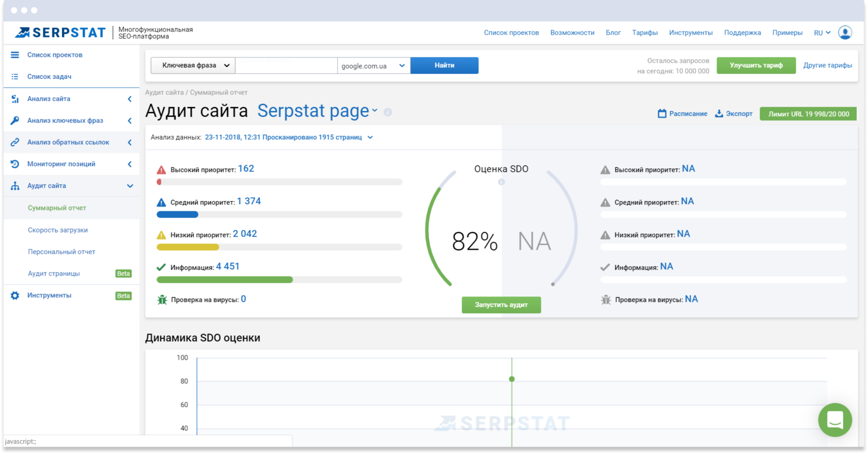The height and width of the screenshot is (454, 868).
Task: Expand the Мониторинг позиций chevron
Action: coord(130,164)
